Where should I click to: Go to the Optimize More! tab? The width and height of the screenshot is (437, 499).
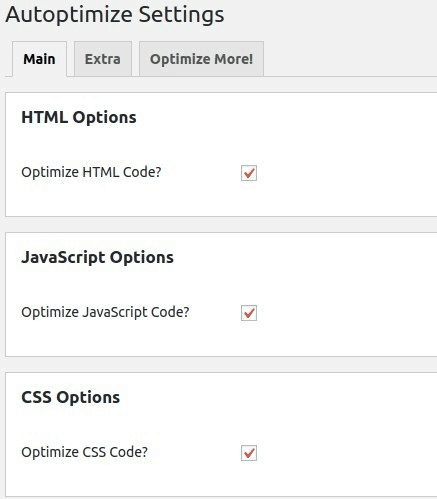click(201, 59)
